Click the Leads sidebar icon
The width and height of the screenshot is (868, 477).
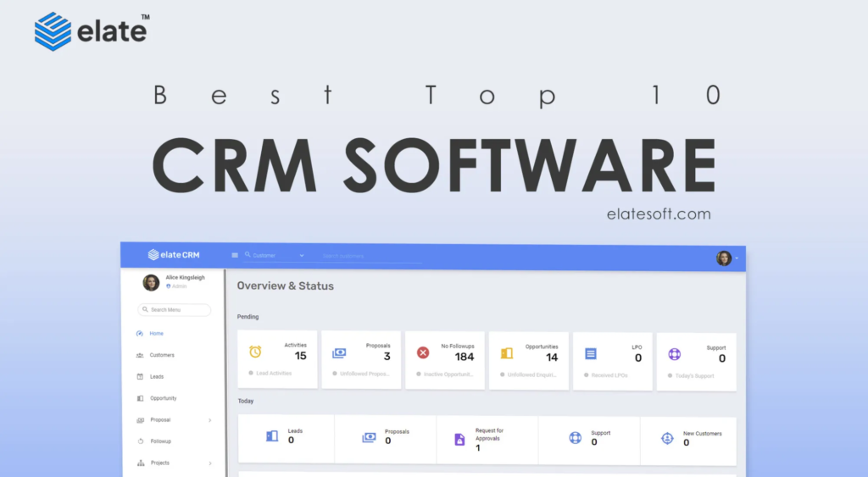pos(140,377)
